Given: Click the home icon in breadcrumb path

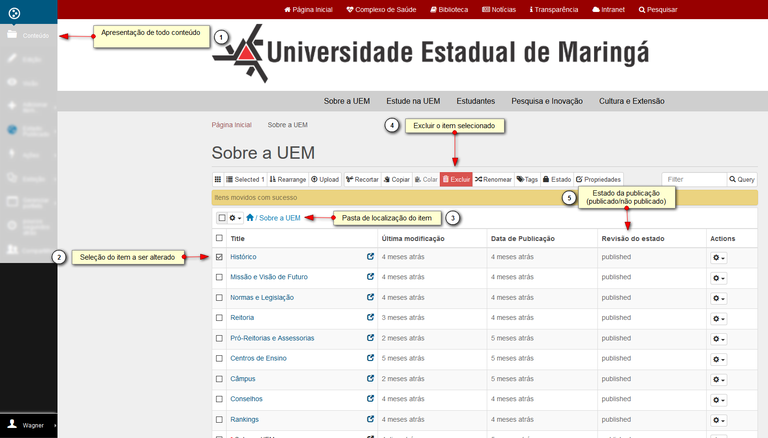Looking at the screenshot, I should tap(250, 218).
